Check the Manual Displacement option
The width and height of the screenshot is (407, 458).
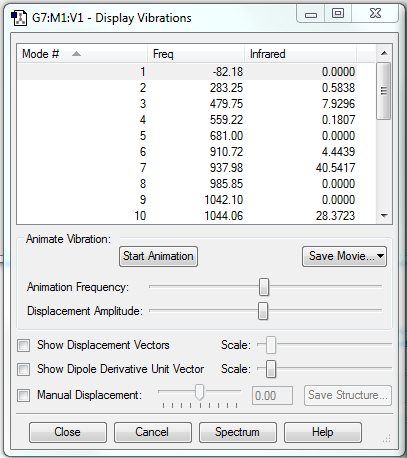click(x=24, y=395)
